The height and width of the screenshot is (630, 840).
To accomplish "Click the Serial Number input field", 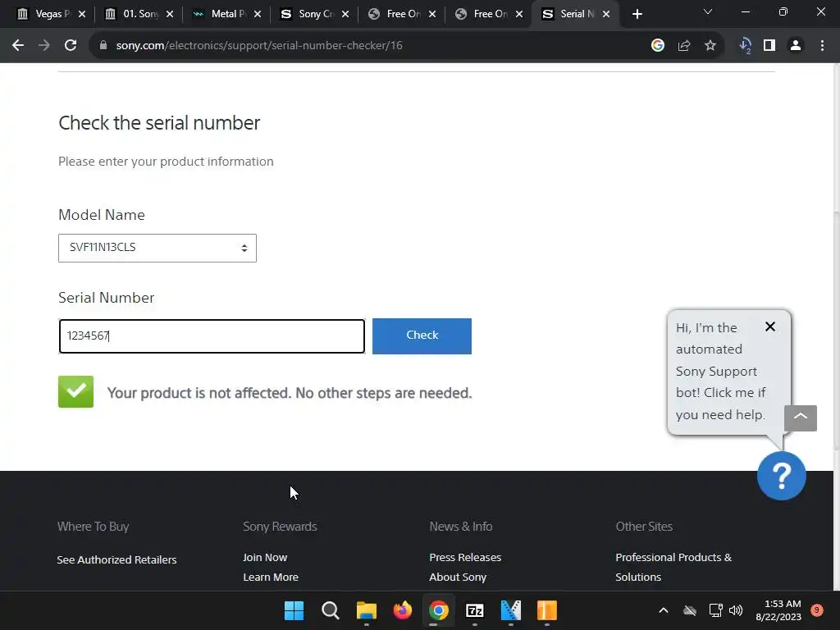I will [212, 336].
